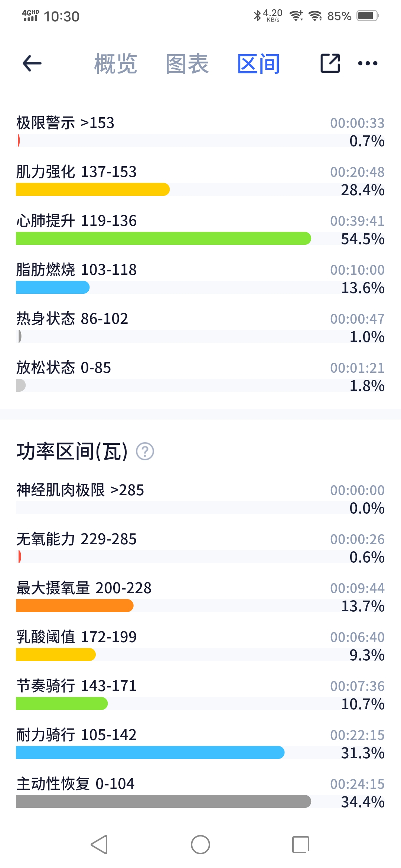Select the 区间 tab
The width and height of the screenshot is (401, 868).
click(x=258, y=64)
